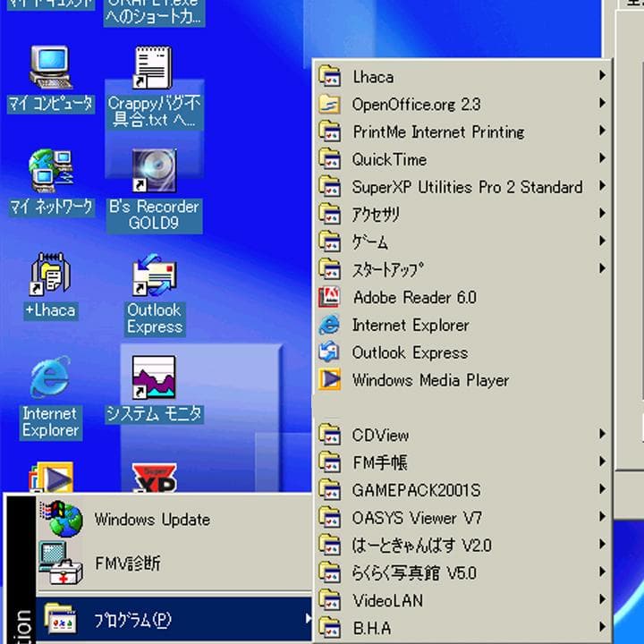Screen dimensions: 644x644
Task: Click the OpenOffice.org 2.3 folder icon
Action: coord(329,104)
